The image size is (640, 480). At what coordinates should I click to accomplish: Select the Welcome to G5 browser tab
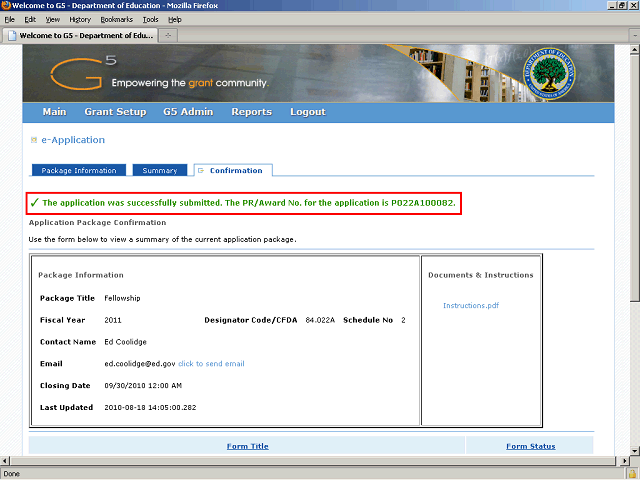coord(80,36)
